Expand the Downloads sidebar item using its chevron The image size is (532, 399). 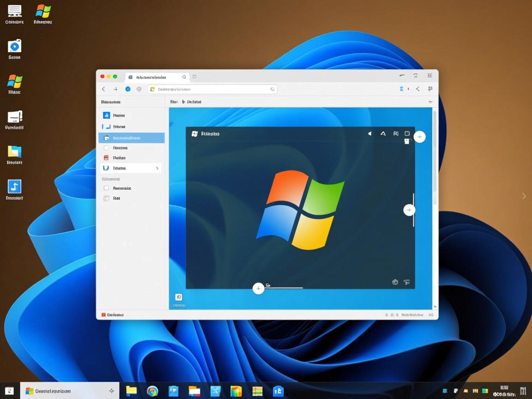(157, 168)
